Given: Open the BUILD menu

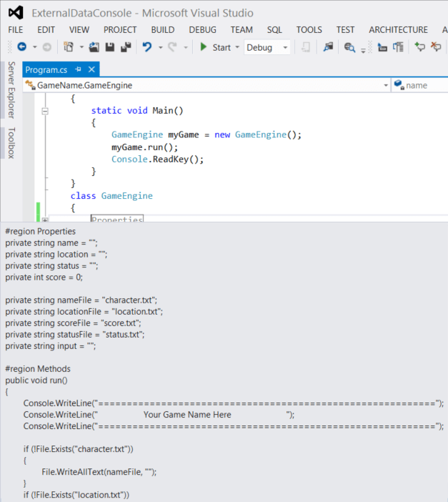Looking at the screenshot, I should pyautogui.click(x=163, y=30).
